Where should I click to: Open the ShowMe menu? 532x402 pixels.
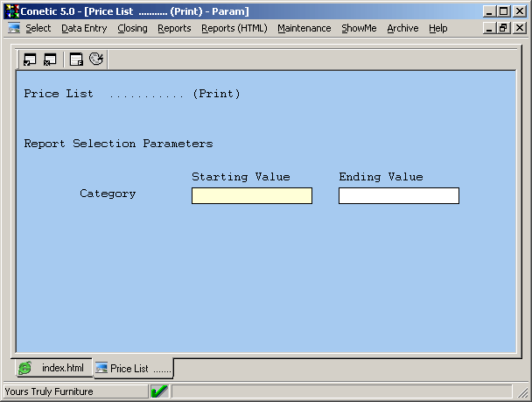(359, 28)
